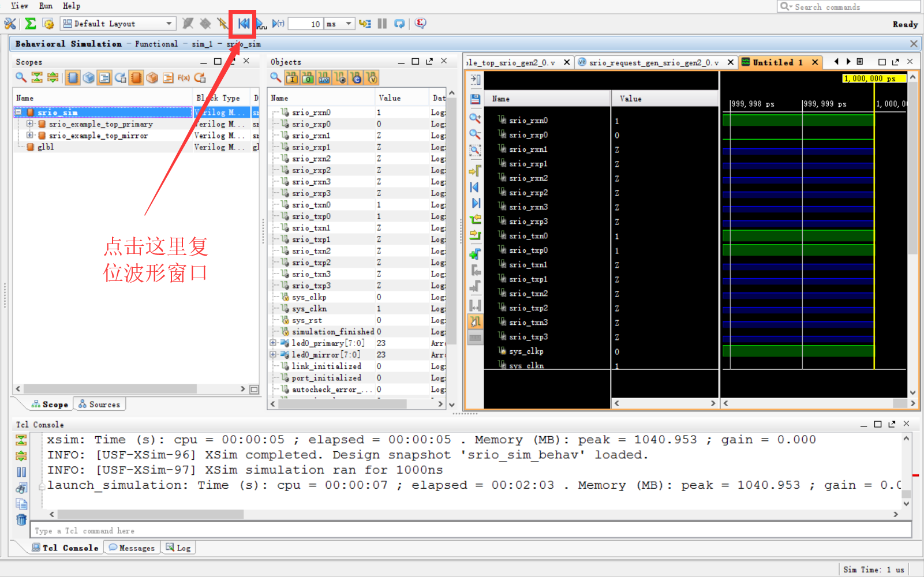Click the Step simulation icon
Image resolution: width=924 pixels, height=577 pixels.
365,24
